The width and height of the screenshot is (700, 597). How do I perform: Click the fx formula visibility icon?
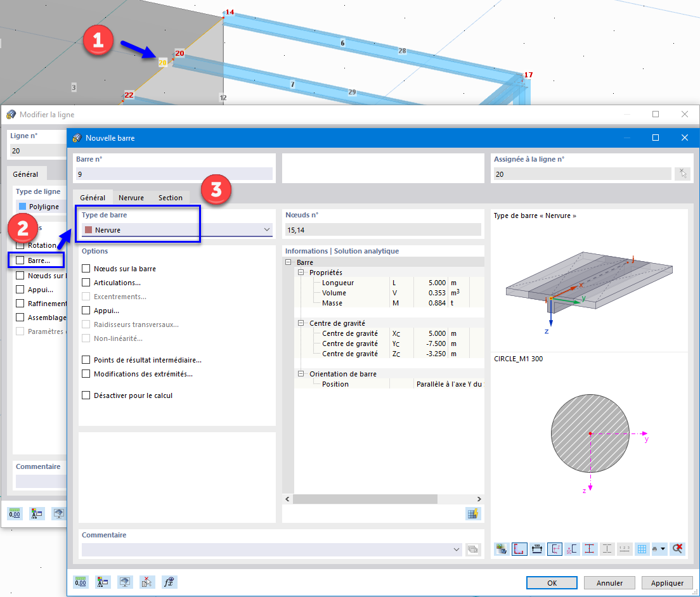[x=169, y=582]
